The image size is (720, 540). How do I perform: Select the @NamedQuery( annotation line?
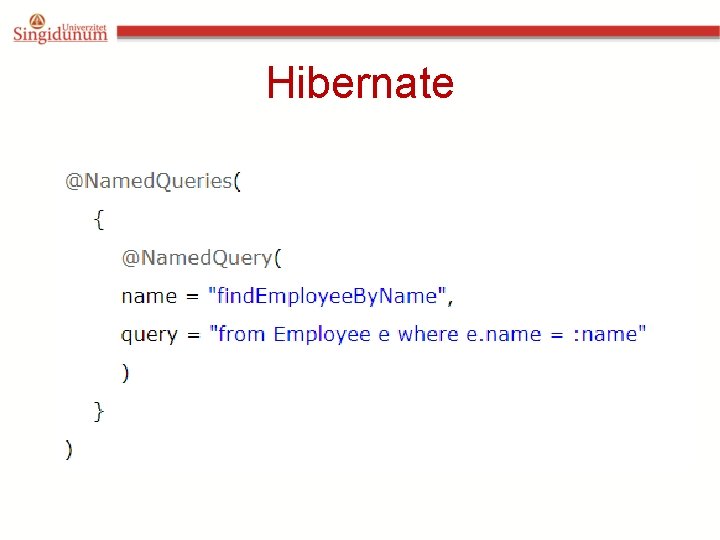click(202, 258)
